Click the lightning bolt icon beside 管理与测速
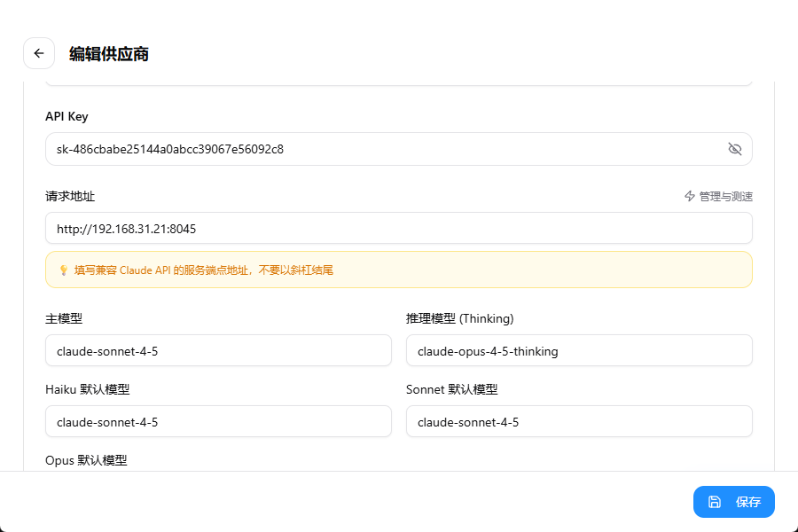Screen dimensions: 798x532 [x=690, y=196]
